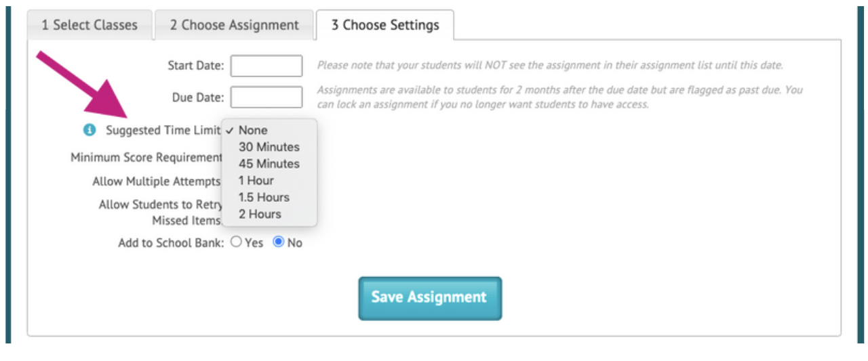Focus the Due Date input field
Screen dimensions: 868x361
click(x=267, y=97)
